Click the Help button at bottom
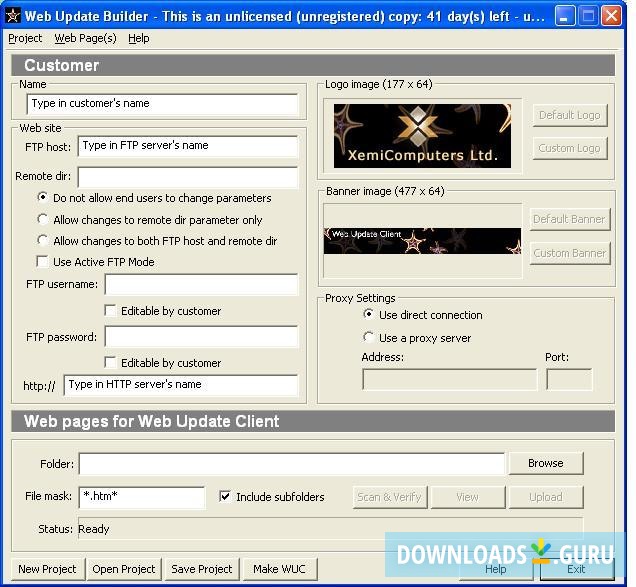Viewport: 636px width, 587px height. click(x=496, y=569)
